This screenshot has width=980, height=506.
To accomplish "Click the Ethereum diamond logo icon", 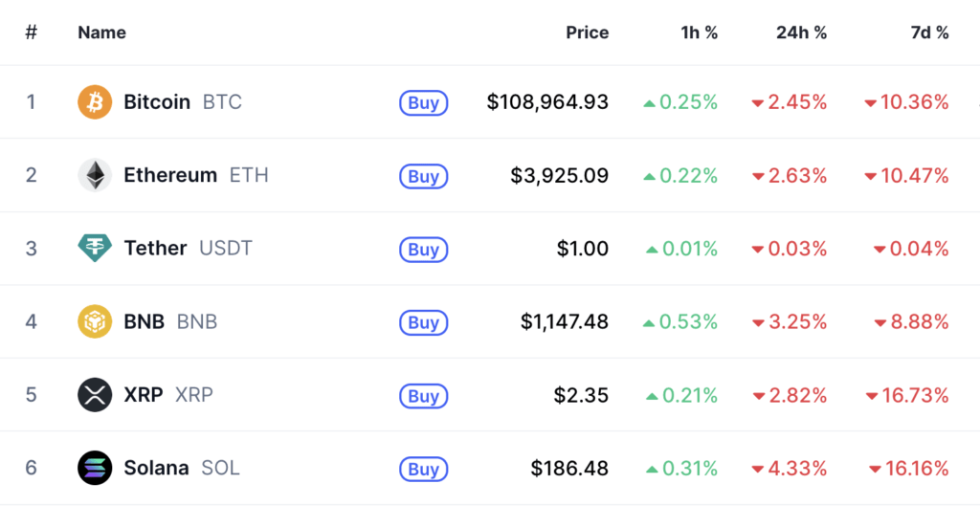I will pyautogui.click(x=95, y=175).
